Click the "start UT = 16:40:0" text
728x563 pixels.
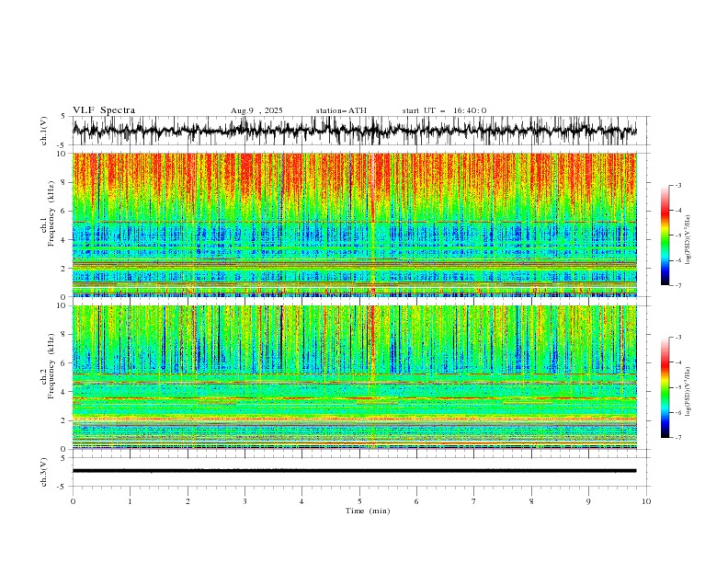click(x=444, y=110)
